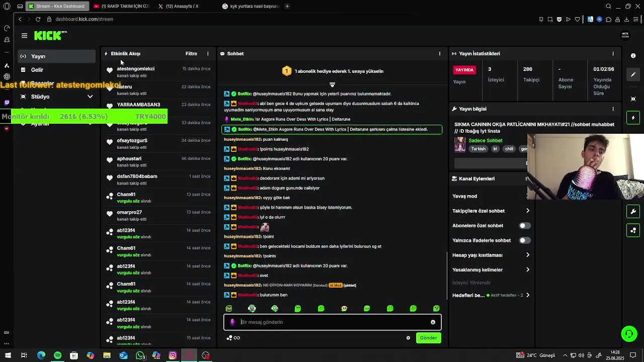Click into Bir mesaj gönderin input
Screen dimensions: 644x362
coord(332,322)
